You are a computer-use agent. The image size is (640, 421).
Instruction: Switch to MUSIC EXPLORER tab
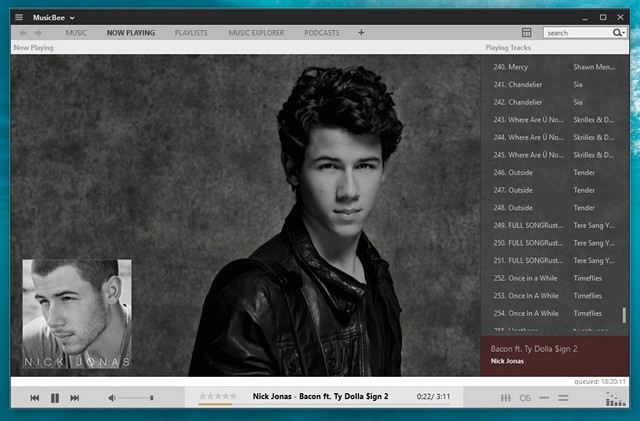(x=256, y=33)
